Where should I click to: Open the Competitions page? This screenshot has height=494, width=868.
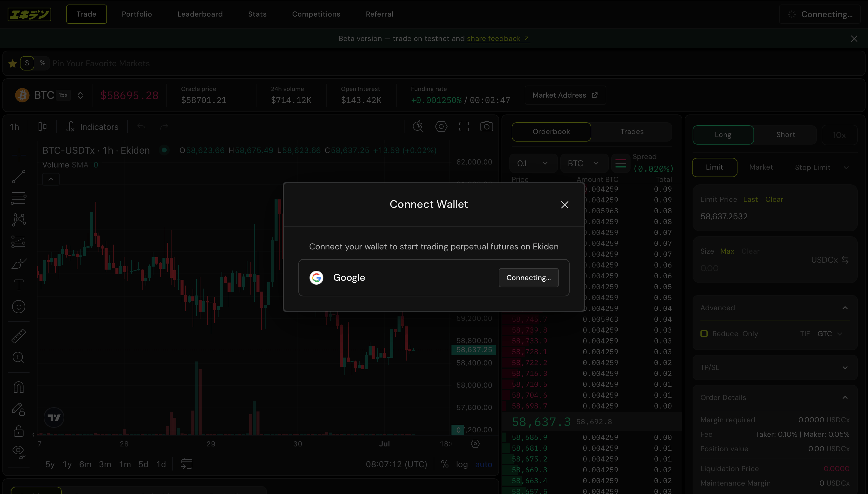pyautogui.click(x=316, y=14)
